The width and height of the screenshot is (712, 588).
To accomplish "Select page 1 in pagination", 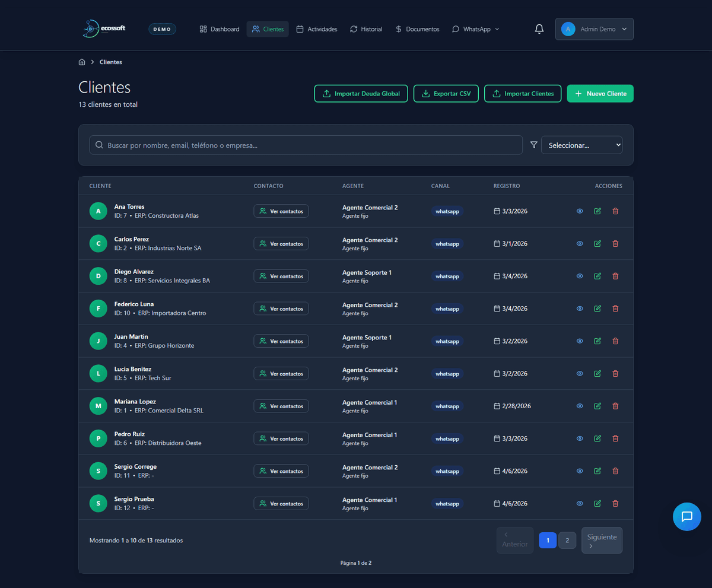I will coord(548,541).
